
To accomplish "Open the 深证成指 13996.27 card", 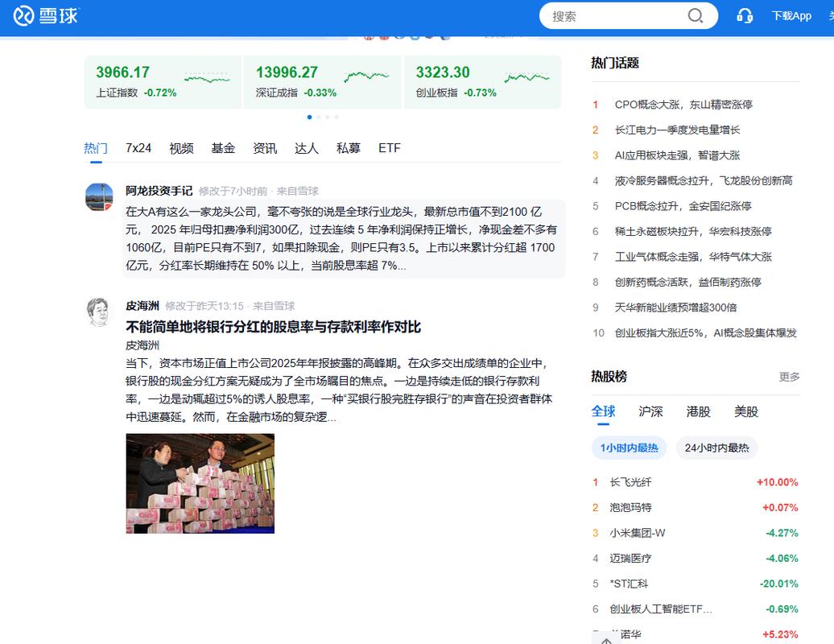I will coord(322,82).
